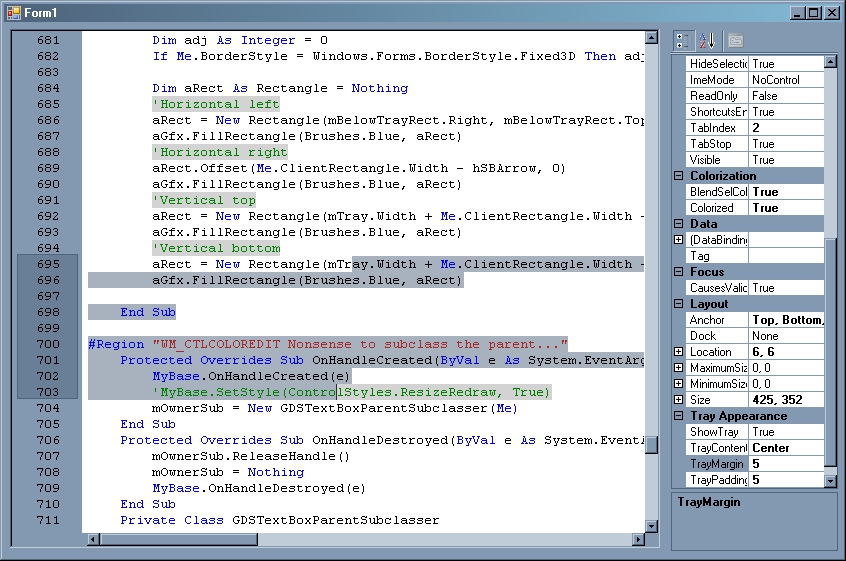
Task: Minimize the Form1 window
Action: click(x=797, y=13)
